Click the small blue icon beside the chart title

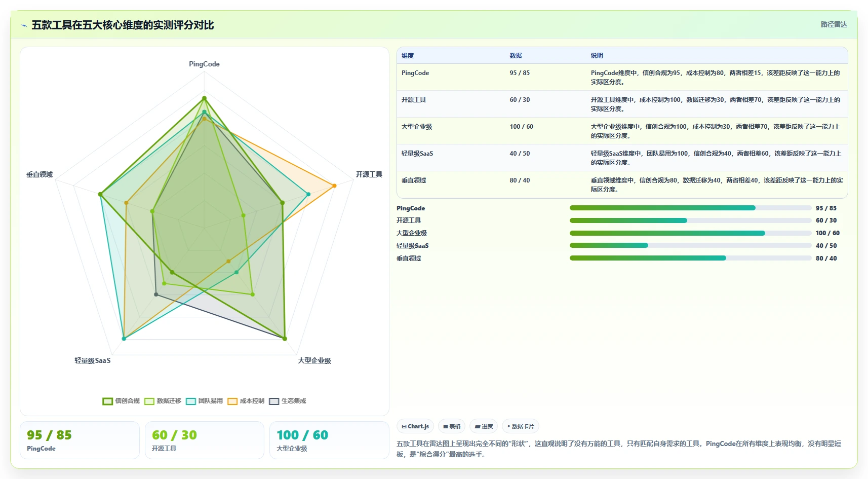tap(24, 25)
